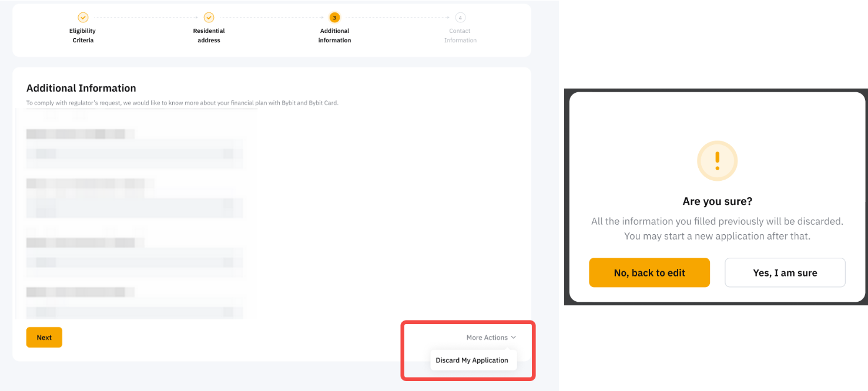
Task: Click the orange exclamation warning icon
Action: click(717, 160)
